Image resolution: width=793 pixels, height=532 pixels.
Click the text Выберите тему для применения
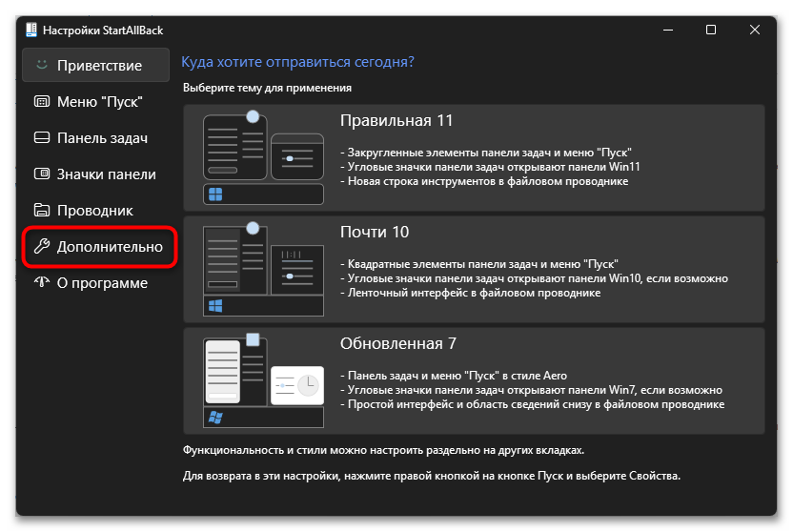(x=267, y=88)
